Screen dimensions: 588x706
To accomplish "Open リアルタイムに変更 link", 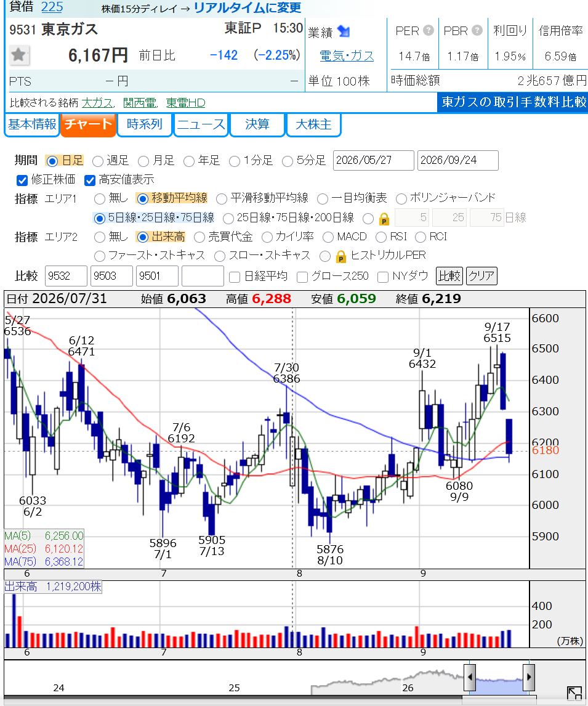I will click(248, 7).
